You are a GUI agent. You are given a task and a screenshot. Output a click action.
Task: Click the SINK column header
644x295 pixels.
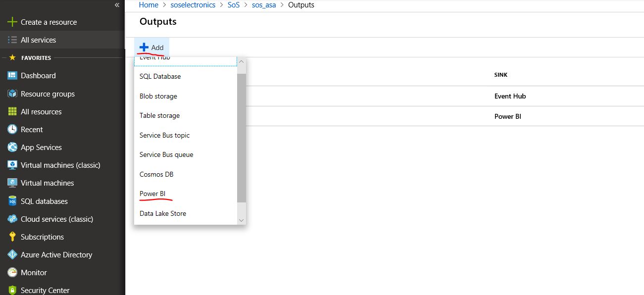(501, 75)
